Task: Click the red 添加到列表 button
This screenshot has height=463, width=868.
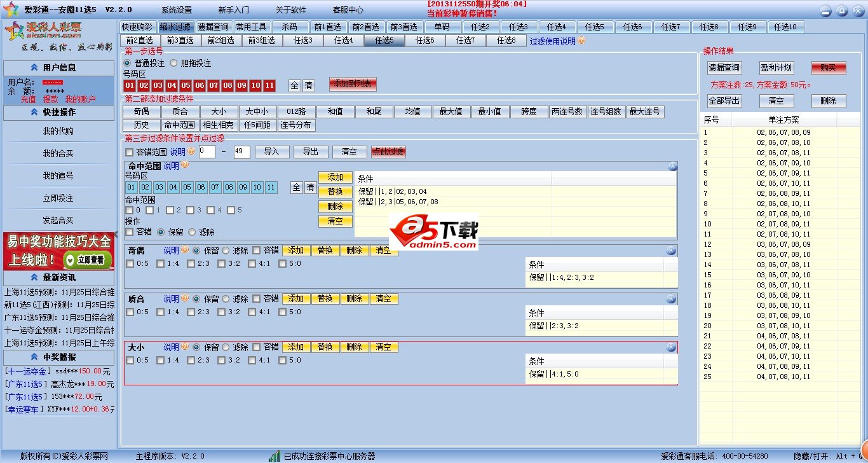Action: click(353, 84)
